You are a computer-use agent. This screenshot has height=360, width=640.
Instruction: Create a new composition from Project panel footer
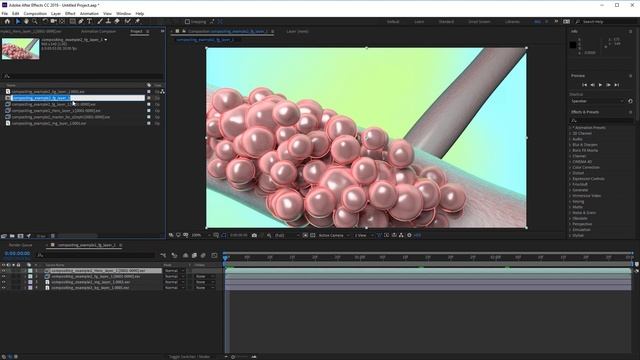(x=20, y=236)
